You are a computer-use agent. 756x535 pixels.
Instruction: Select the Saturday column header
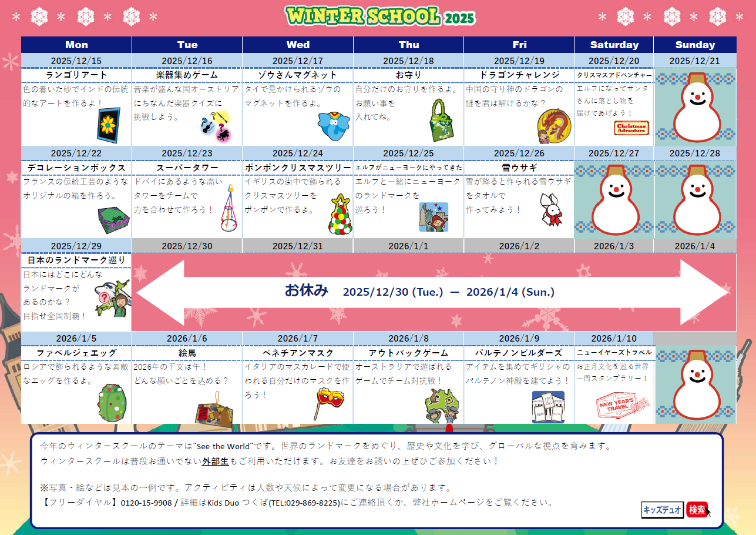pos(614,45)
